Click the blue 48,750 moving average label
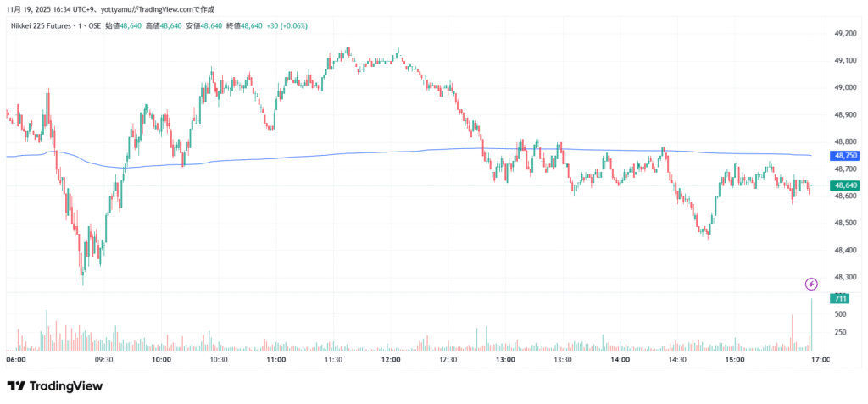This screenshot has height=404, width=868. (846, 156)
